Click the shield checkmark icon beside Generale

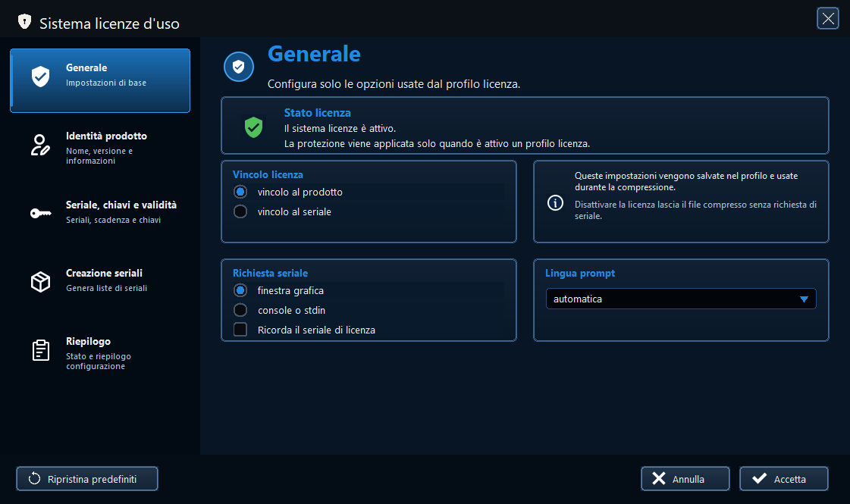click(41, 77)
